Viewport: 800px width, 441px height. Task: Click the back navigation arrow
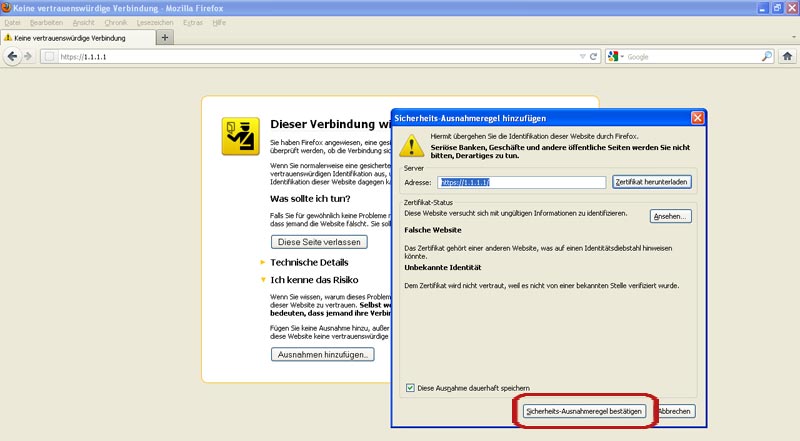pyautogui.click(x=13, y=57)
